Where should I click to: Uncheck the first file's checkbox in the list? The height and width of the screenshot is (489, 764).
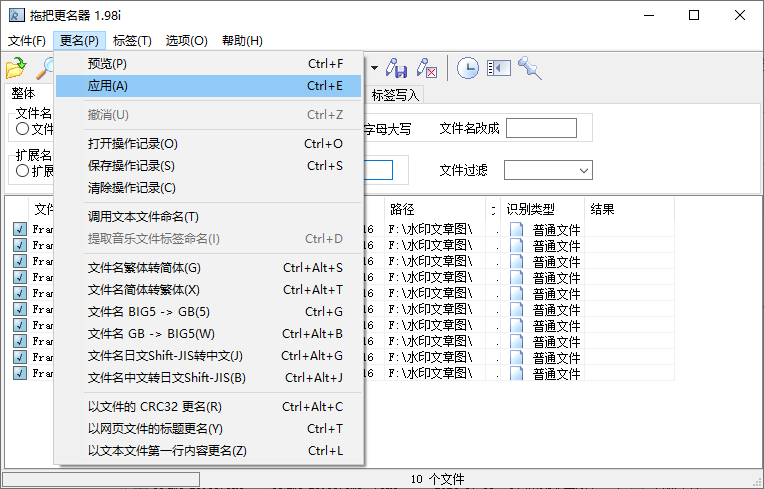(x=20, y=229)
